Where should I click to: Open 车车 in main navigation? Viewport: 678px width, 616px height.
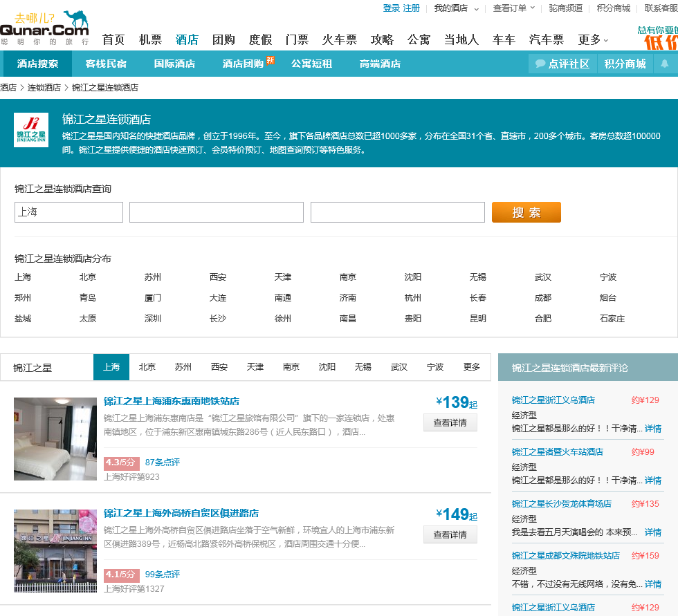click(x=504, y=39)
